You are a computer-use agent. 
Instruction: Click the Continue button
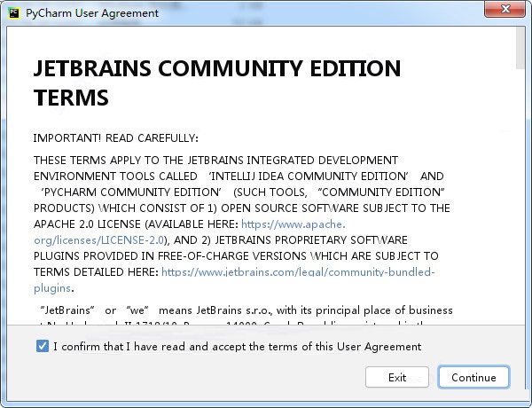pyautogui.click(x=473, y=377)
